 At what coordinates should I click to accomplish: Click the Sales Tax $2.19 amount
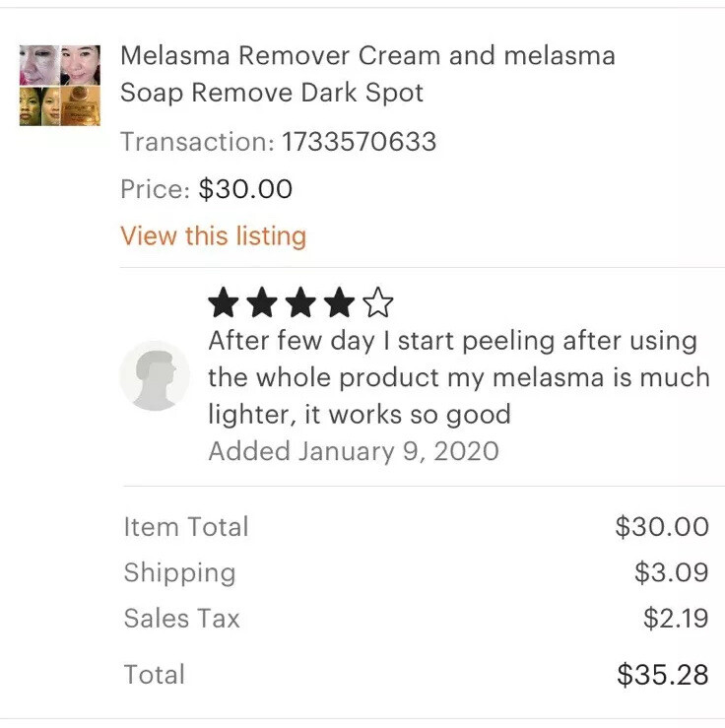[x=676, y=618]
